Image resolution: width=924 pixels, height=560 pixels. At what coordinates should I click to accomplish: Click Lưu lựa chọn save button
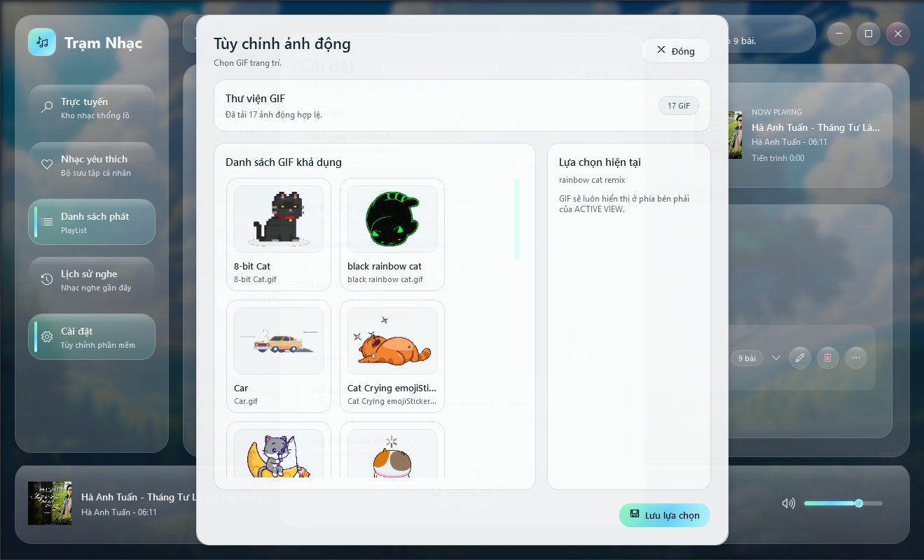(x=665, y=515)
